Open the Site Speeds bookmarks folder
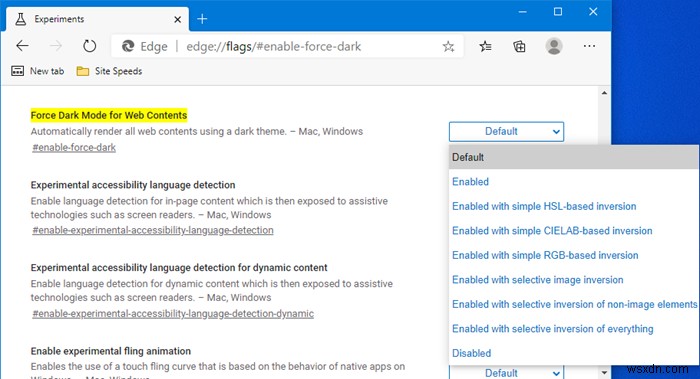The height and width of the screenshot is (379, 700). pos(109,71)
